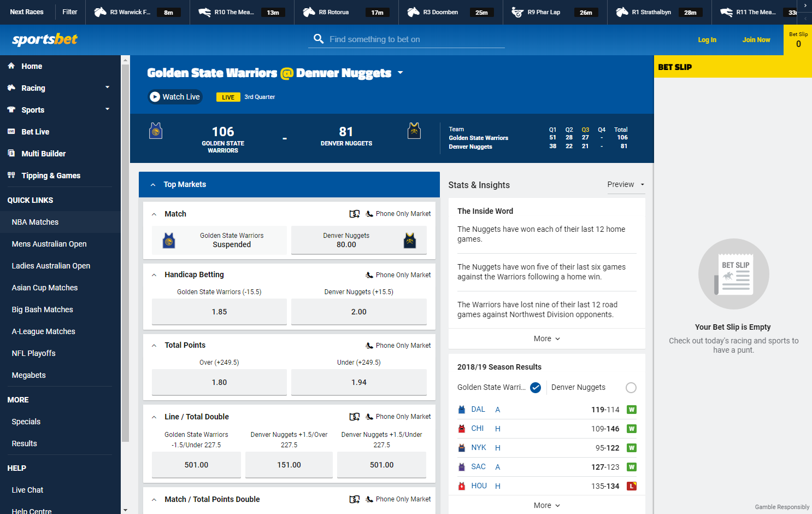The width and height of the screenshot is (812, 514).
Task: Click the Join Now link
Action: click(756, 40)
